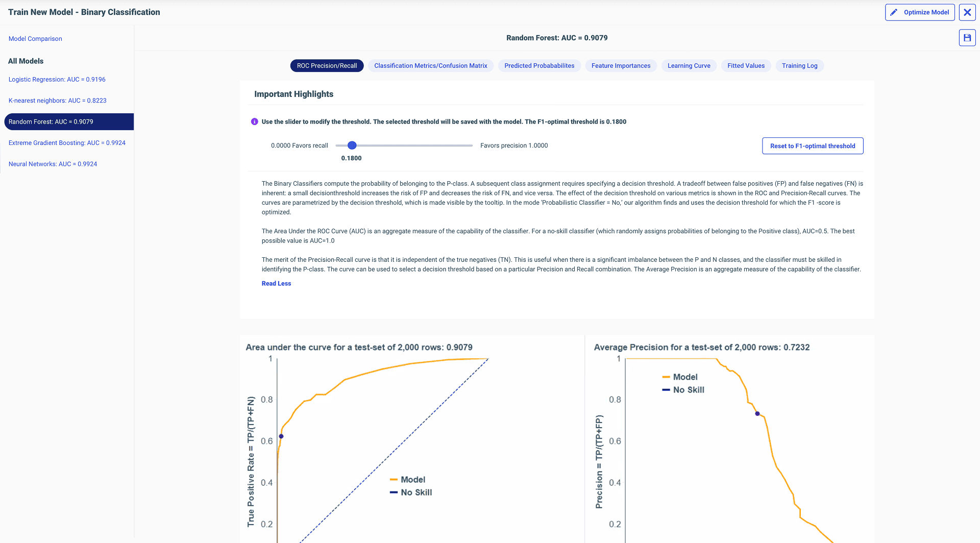The height and width of the screenshot is (543, 980).
Task: Click the threshold slider handle
Action: [x=352, y=145]
